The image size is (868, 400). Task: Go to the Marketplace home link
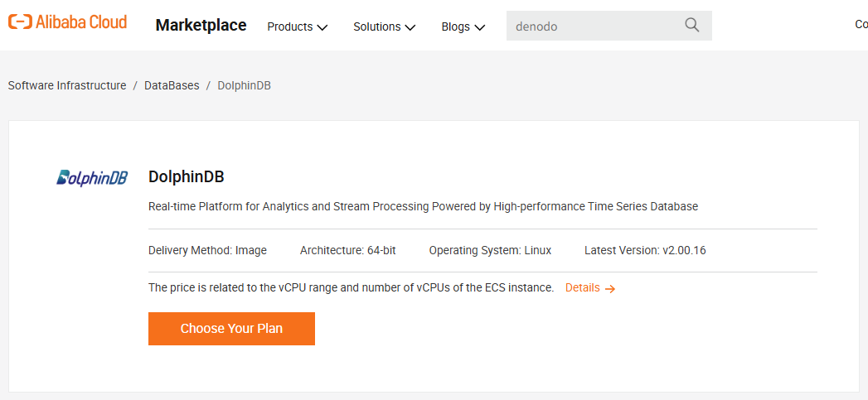pyautogui.click(x=201, y=26)
